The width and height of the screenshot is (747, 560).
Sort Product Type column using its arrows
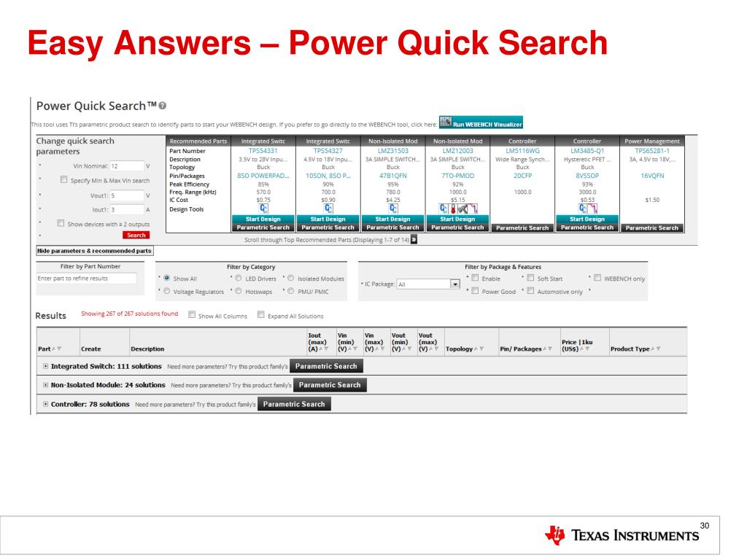tap(656, 349)
